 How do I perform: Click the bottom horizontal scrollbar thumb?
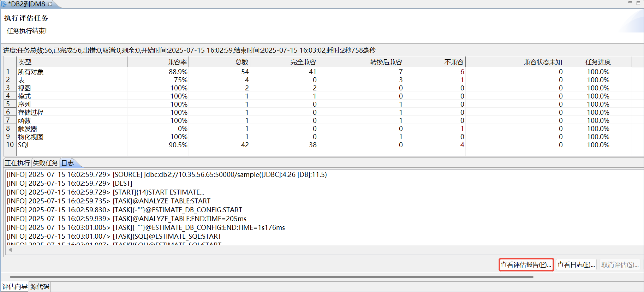[x=272, y=277]
